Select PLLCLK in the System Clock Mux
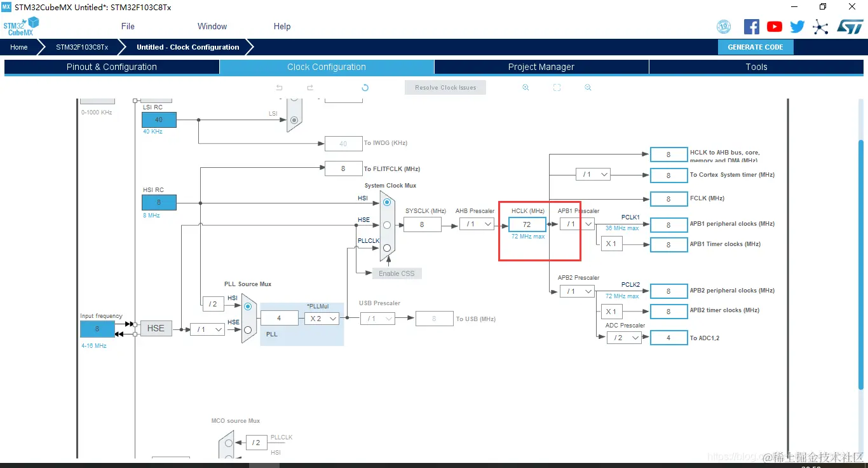 (x=386, y=249)
